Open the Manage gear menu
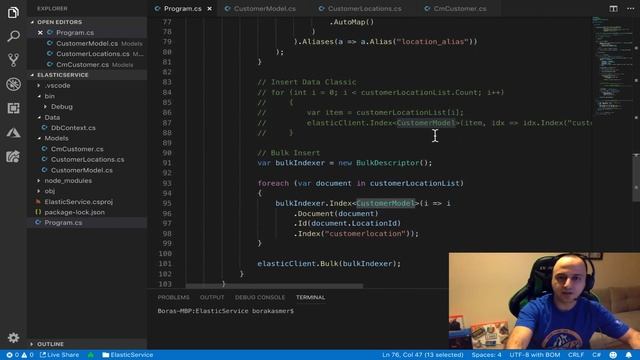This screenshot has width=640, height=360. pos(13,338)
